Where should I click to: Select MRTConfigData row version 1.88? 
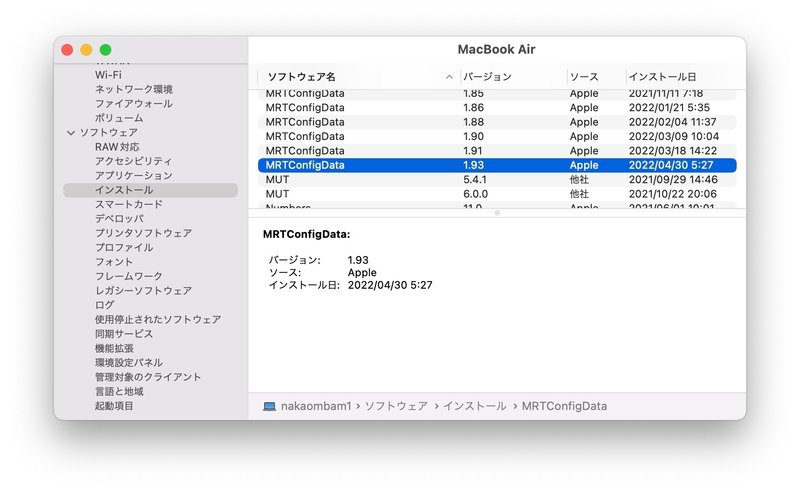point(497,122)
